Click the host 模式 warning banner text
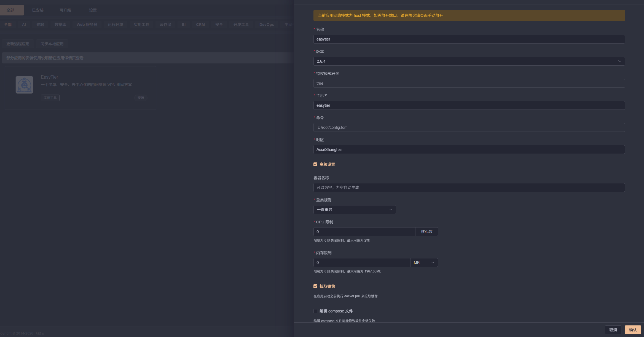644x337 pixels. (x=380, y=15)
